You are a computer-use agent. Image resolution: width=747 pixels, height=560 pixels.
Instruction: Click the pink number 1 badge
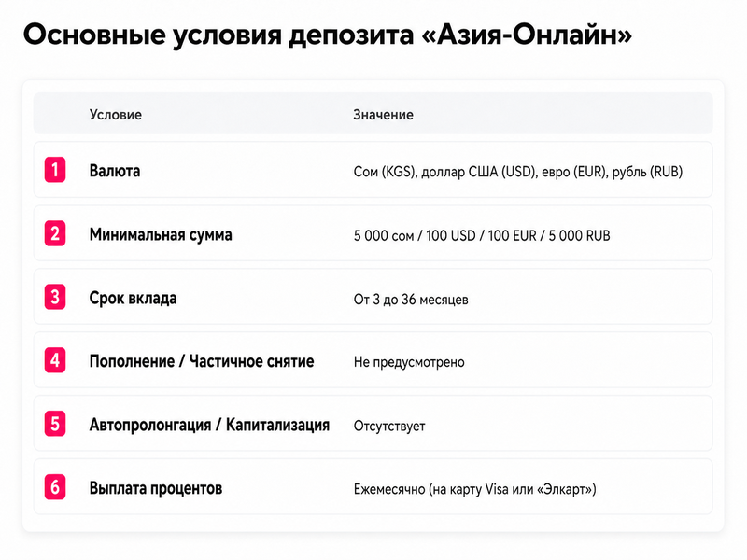click(x=55, y=170)
